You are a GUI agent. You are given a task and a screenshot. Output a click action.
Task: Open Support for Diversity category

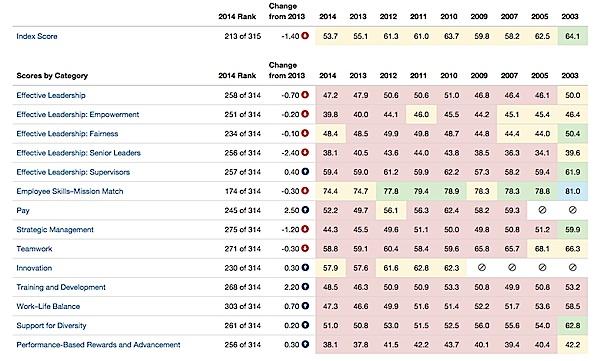51,325
